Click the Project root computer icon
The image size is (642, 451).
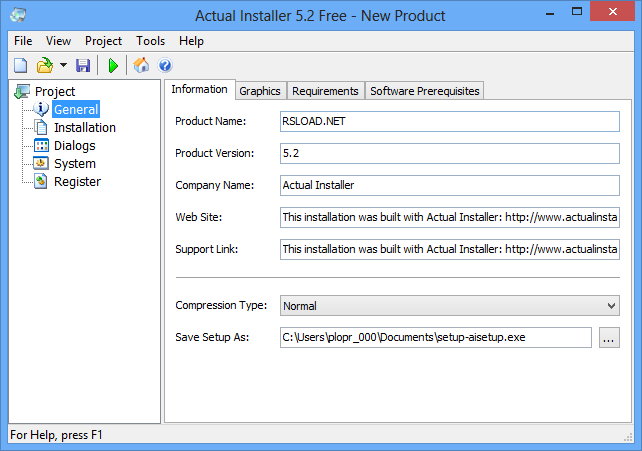[x=22, y=91]
